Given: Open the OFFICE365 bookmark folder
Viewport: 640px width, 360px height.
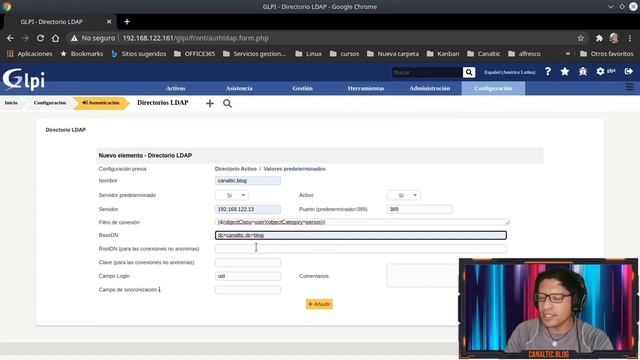Looking at the screenshot, I should pyautogui.click(x=195, y=53).
